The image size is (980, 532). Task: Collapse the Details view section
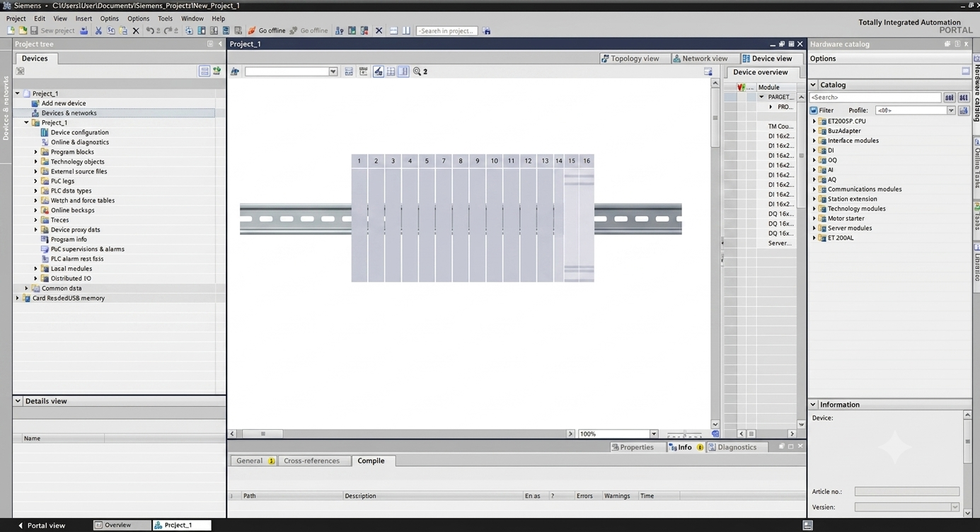tap(18, 401)
